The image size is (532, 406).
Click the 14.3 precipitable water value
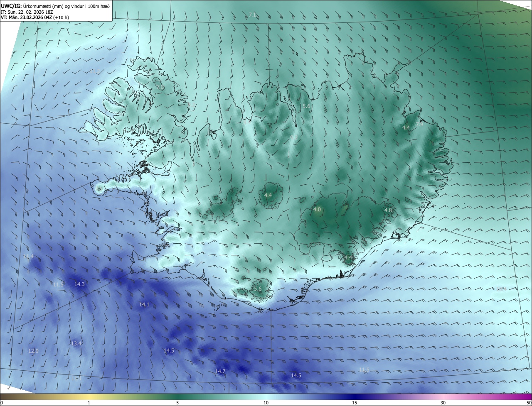tap(79, 284)
